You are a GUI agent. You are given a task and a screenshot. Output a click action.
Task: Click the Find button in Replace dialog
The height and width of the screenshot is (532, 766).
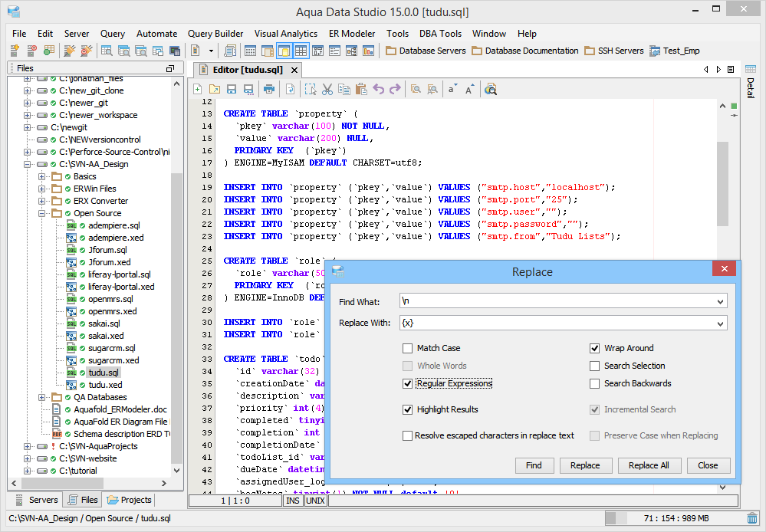[534, 465]
